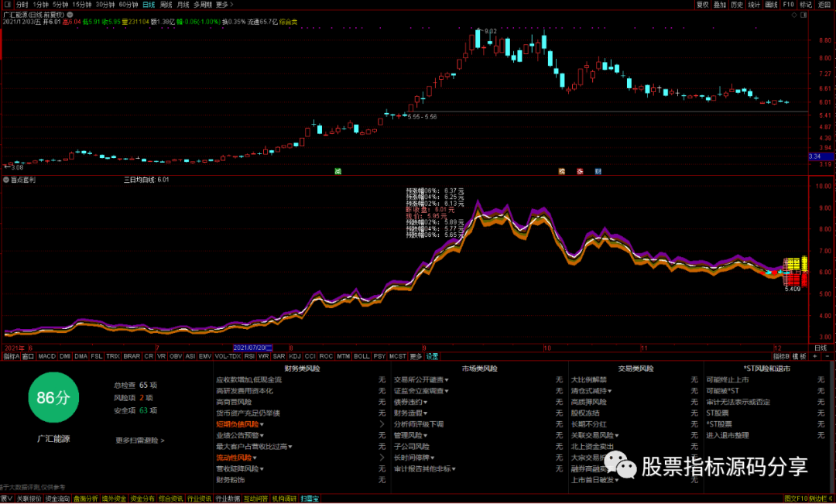Screen dimensions: 836x504
Task: Collapse the 盲点套利 indicator panel icon
Action: 6,180
